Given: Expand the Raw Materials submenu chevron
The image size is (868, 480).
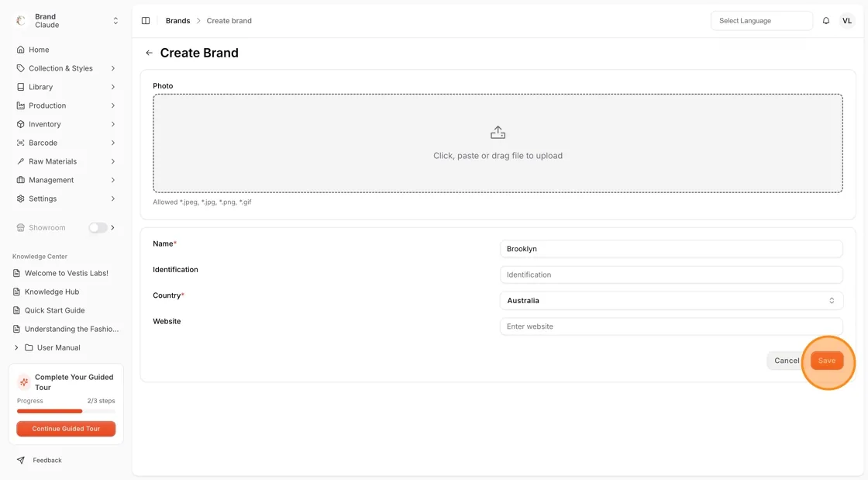Looking at the screenshot, I should pyautogui.click(x=113, y=161).
